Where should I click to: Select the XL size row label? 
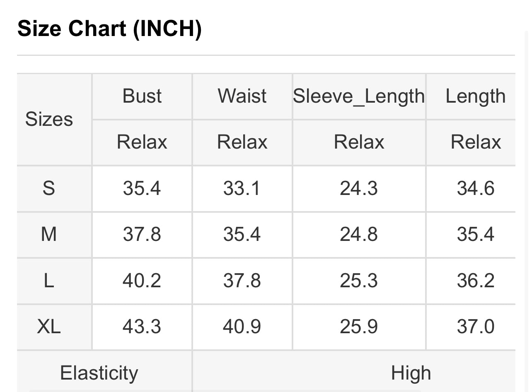[x=49, y=327]
